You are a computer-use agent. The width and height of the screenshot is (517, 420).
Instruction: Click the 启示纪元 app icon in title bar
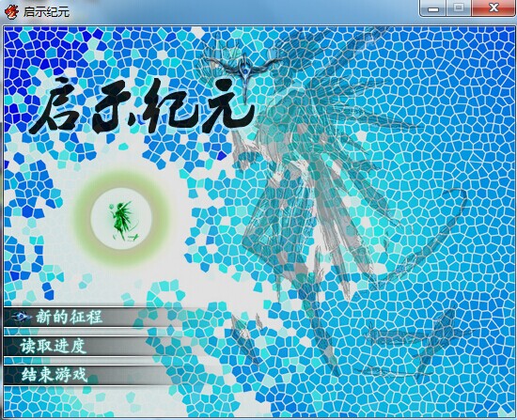pos(11,12)
